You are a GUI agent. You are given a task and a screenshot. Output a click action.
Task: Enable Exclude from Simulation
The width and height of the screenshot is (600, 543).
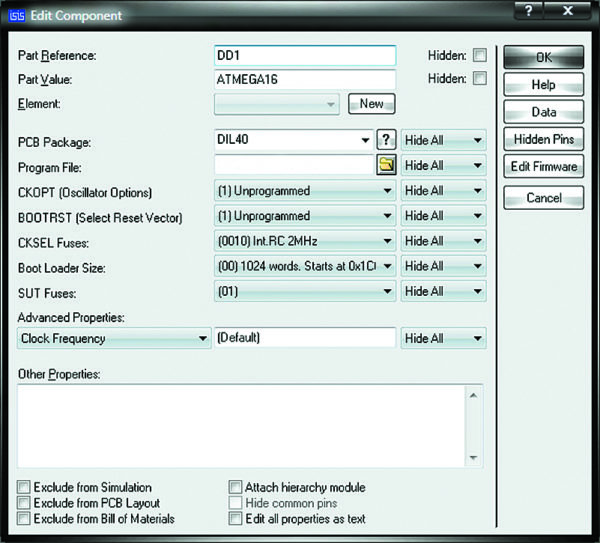pos(24,487)
